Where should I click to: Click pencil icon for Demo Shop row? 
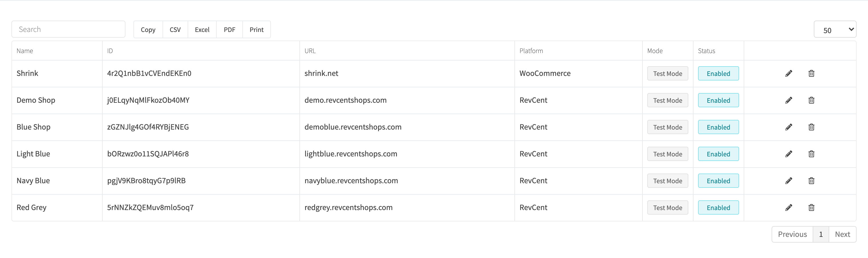pyautogui.click(x=788, y=100)
